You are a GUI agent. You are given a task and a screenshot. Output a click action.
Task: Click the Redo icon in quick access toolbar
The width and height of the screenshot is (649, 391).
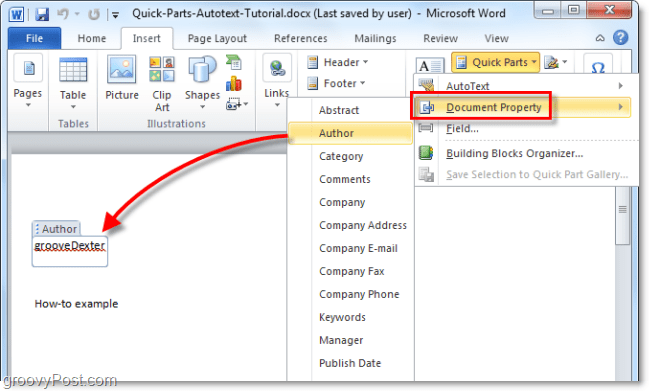[x=94, y=14]
